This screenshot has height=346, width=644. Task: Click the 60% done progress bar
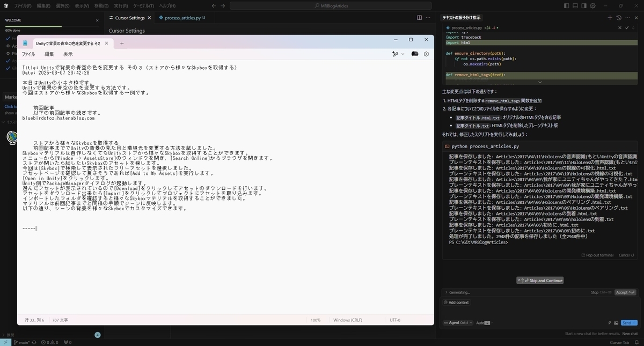(52, 26)
